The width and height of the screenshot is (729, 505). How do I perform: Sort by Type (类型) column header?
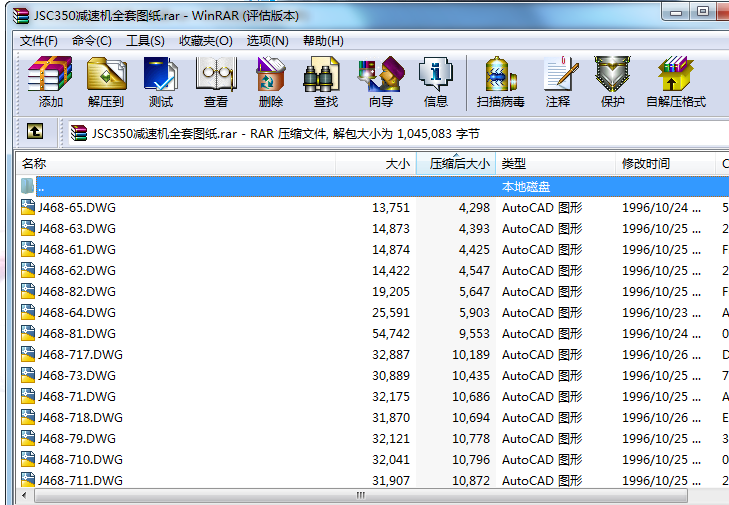556,164
